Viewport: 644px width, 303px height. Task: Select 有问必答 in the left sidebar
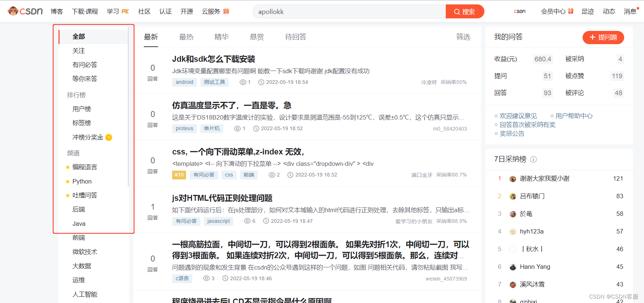coord(85,64)
